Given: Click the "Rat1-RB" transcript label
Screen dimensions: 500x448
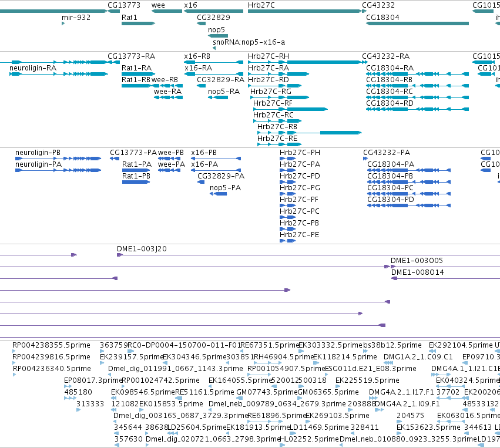Looking at the screenshot, I should 136,80.
